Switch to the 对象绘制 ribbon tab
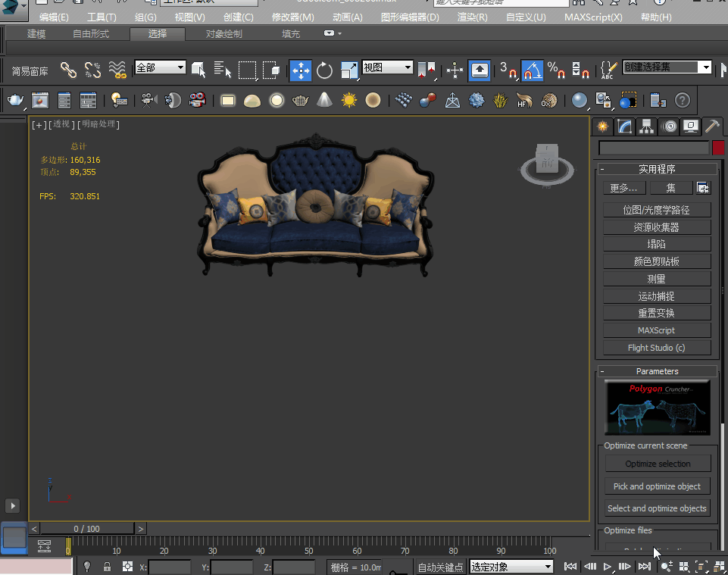The image size is (728, 575). tap(224, 34)
